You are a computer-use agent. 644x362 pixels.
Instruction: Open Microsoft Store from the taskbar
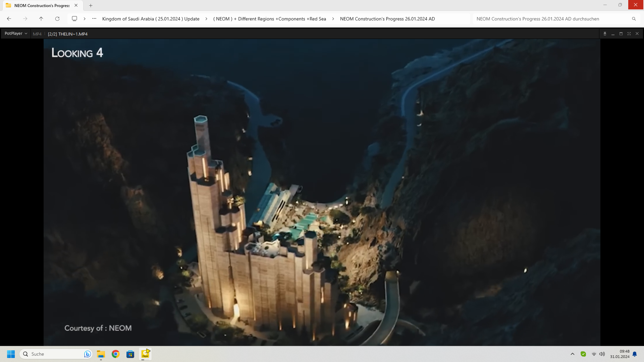point(130,354)
